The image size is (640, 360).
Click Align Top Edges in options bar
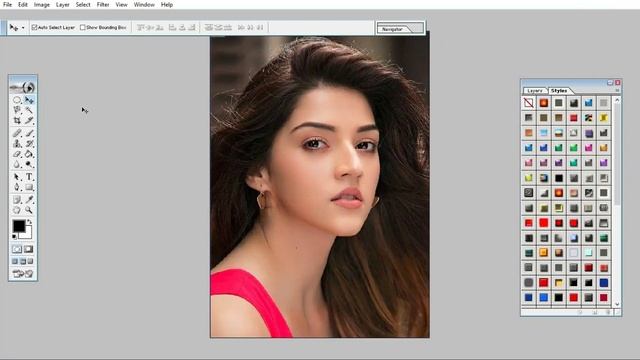point(140,27)
